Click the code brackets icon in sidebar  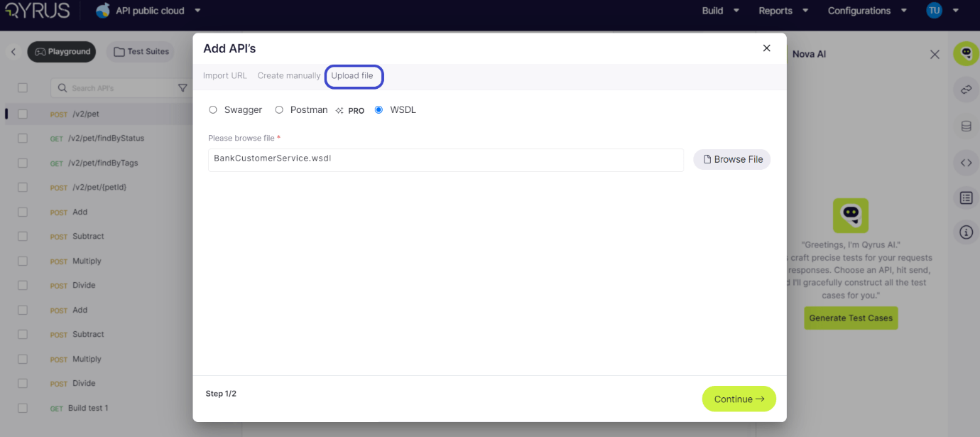tap(966, 163)
